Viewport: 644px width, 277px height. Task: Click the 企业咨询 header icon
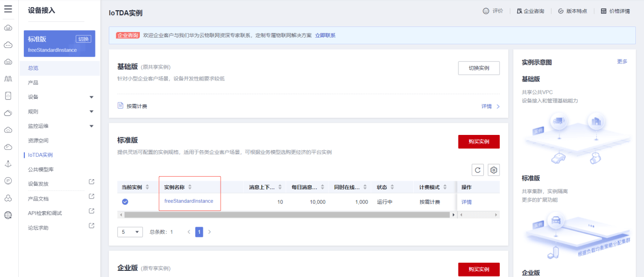point(519,11)
